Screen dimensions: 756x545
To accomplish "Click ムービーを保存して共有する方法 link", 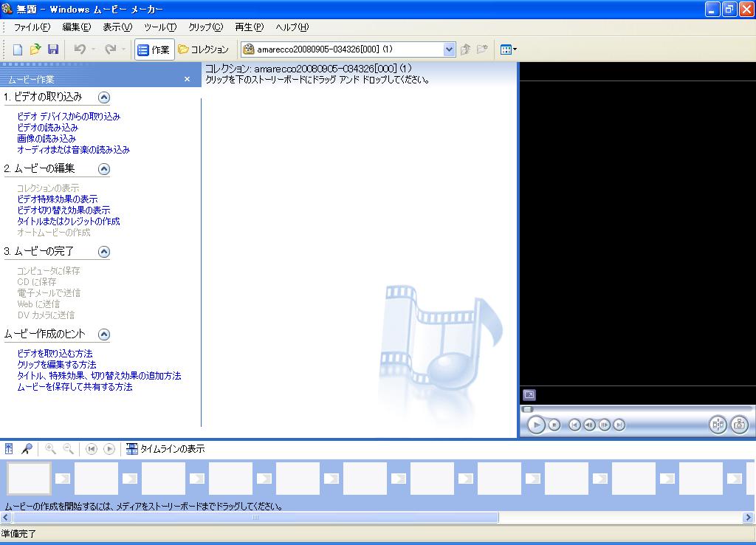I will coord(75,386).
